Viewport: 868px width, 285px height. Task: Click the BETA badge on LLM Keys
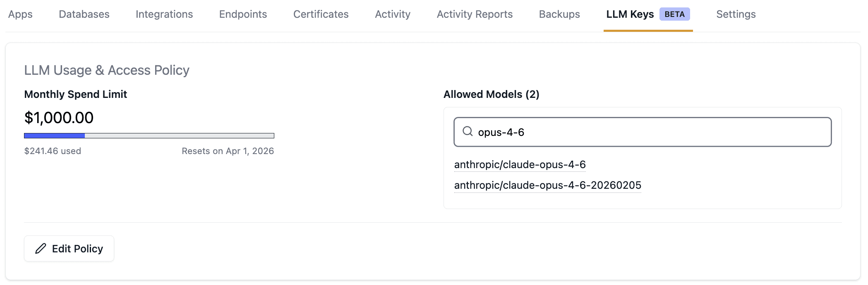click(x=674, y=14)
